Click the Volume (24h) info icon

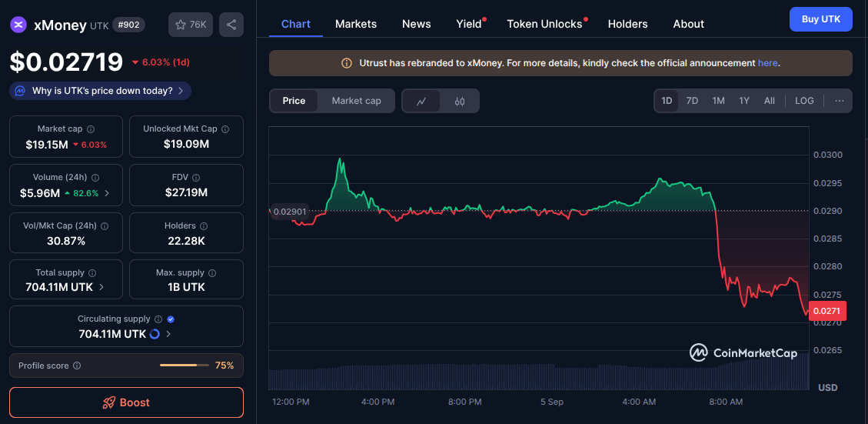coord(95,178)
